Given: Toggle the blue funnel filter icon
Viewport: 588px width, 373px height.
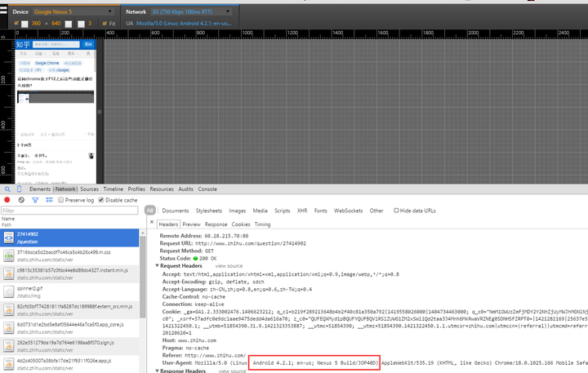Looking at the screenshot, I should pyautogui.click(x=35, y=200).
